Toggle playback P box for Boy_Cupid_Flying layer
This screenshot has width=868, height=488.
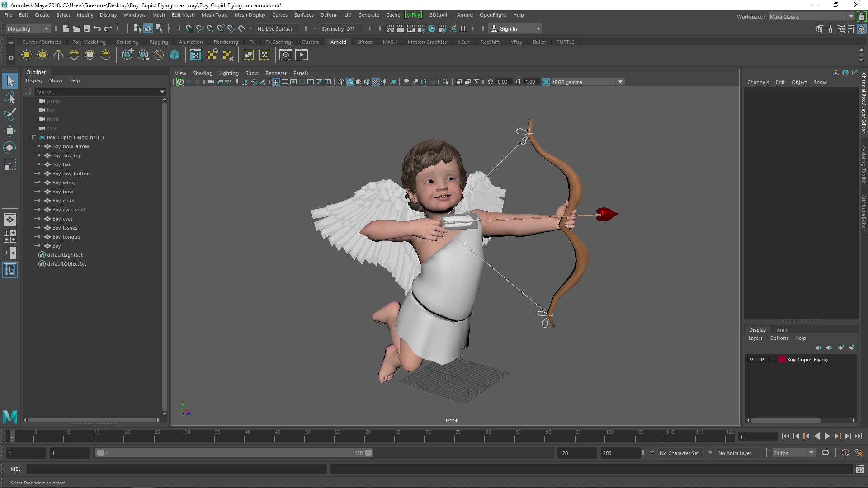coord(762,360)
